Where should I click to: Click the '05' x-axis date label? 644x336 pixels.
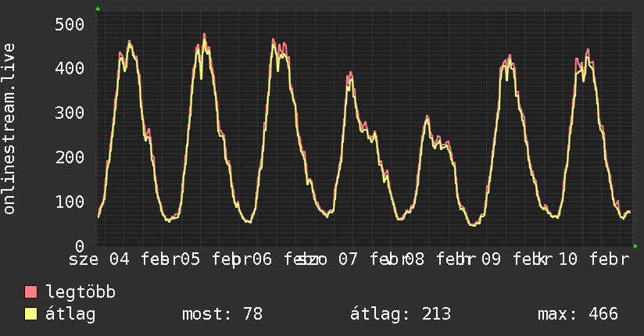(x=190, y=259)
